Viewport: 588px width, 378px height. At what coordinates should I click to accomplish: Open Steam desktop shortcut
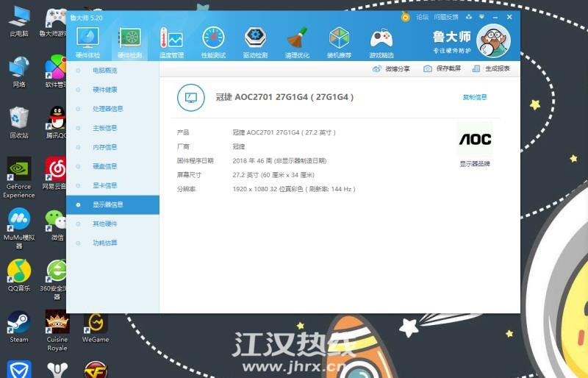(19, 327)
